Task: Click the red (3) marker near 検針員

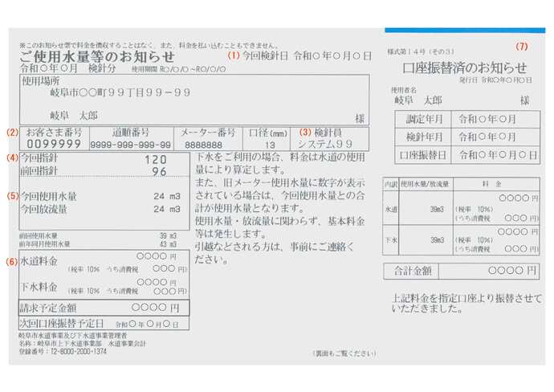Action: (x=305, y=133)
